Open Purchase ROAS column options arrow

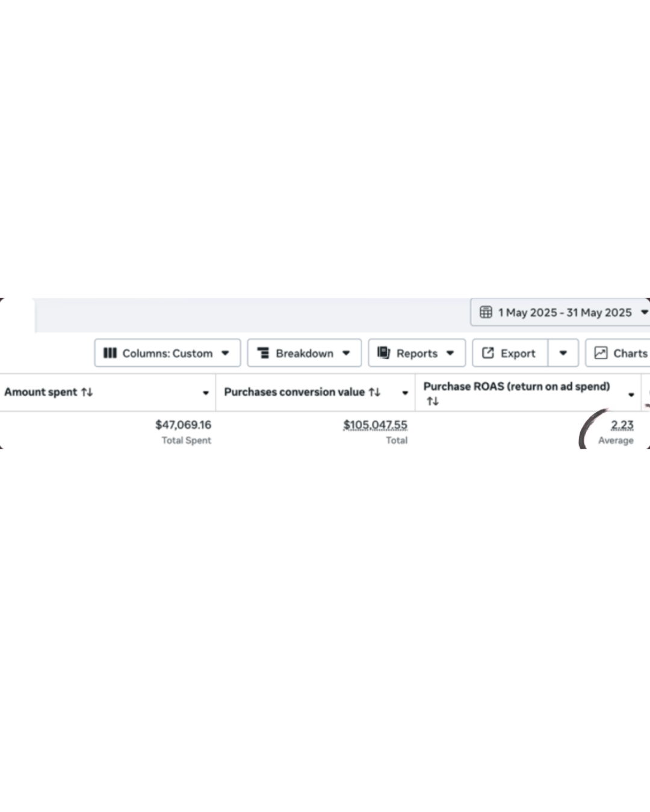631,395
